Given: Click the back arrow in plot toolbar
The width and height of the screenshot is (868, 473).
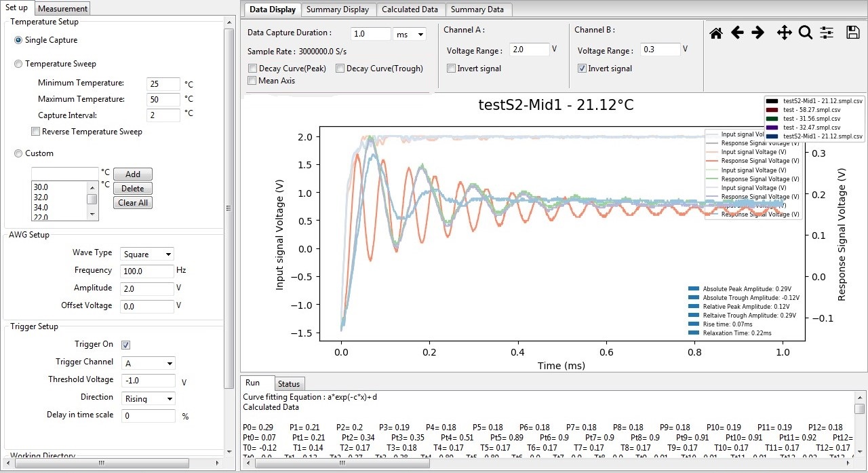Looking at the screenshot, I should [x=737, y=33].
